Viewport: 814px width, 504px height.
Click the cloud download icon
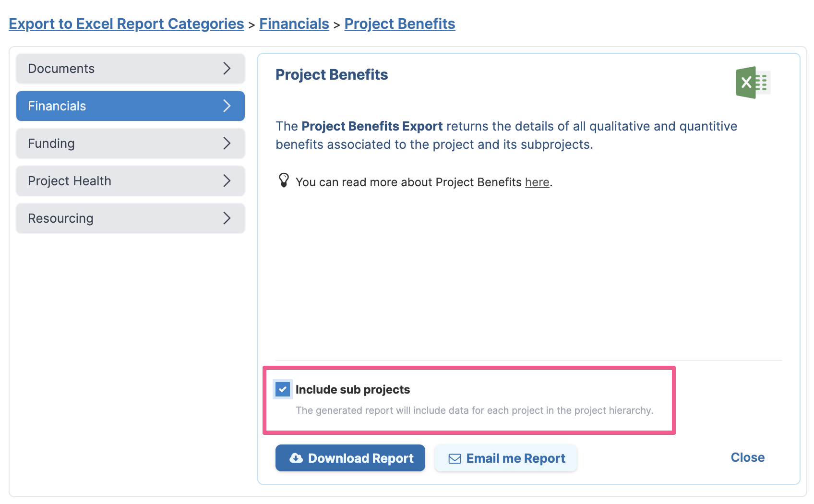click(296, 458)
